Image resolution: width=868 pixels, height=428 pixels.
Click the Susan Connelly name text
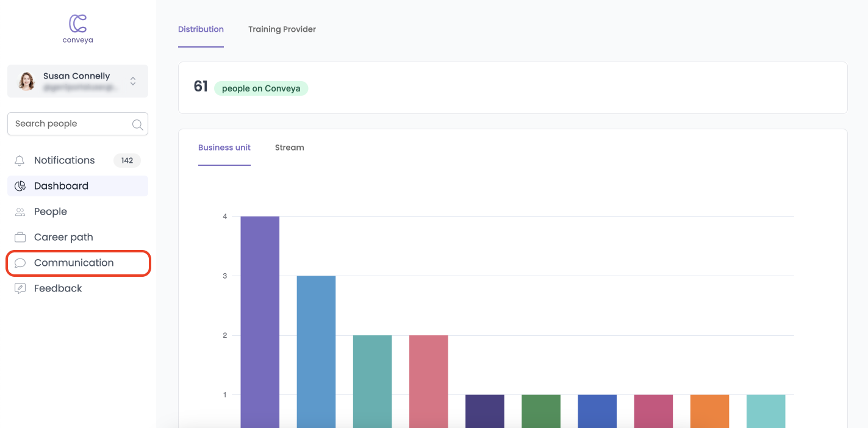coord(77,76)
